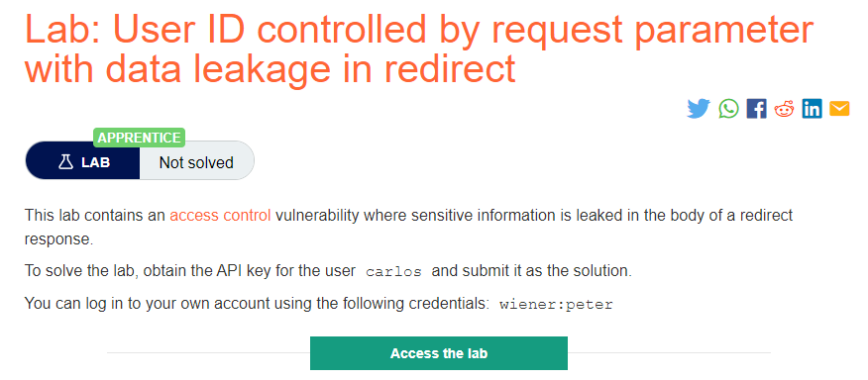Click the 'To solve the lab' instruction sentence

(x=328, y=271)
